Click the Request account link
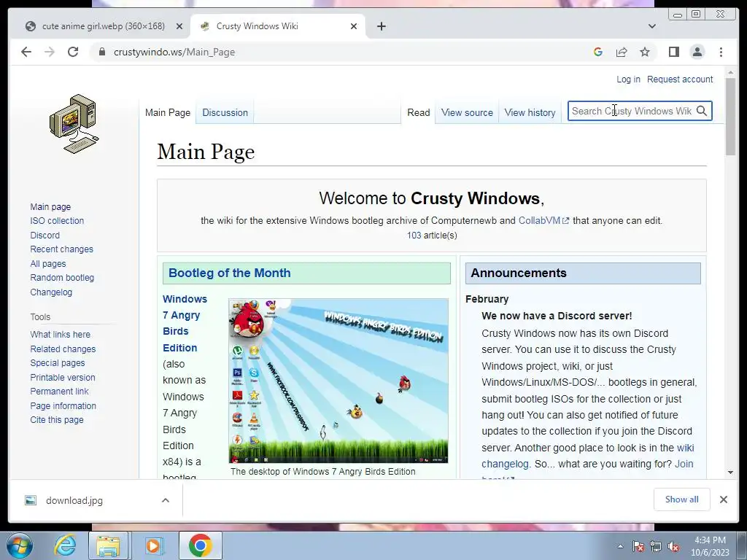 point(680,79)
